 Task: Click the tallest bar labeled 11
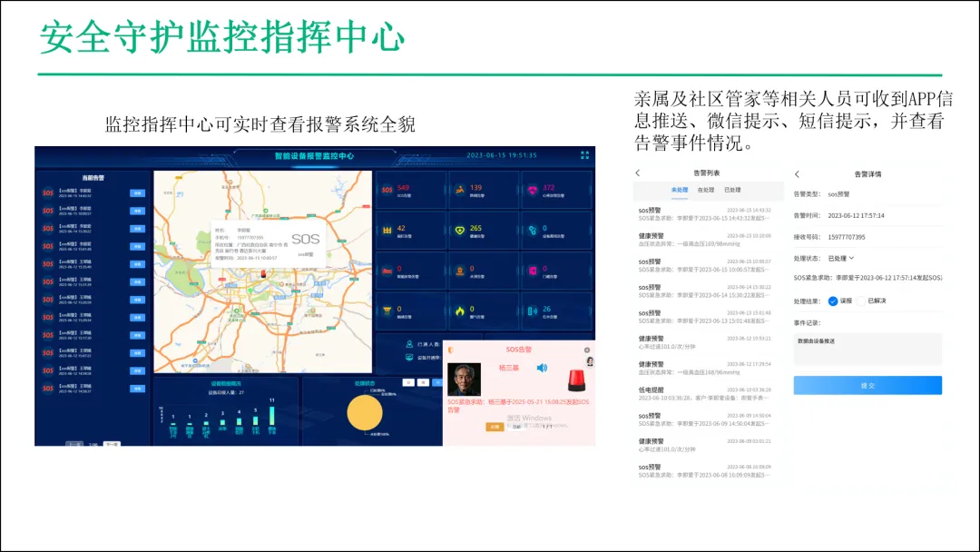point(272,416)
